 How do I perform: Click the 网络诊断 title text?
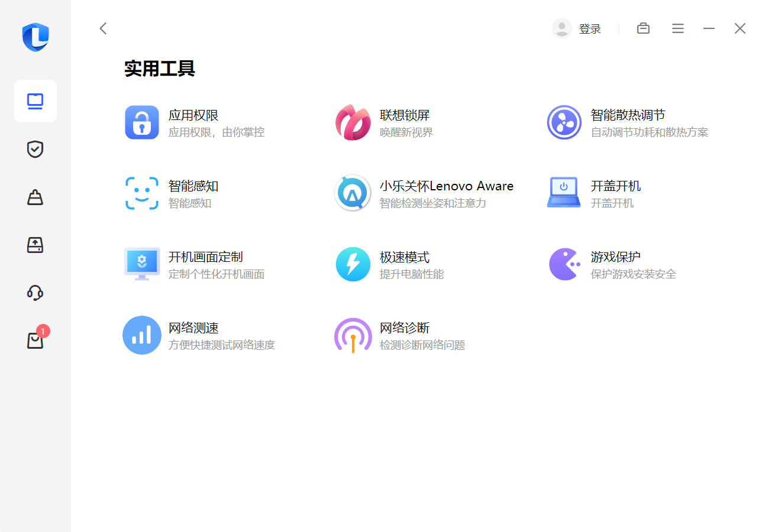405,328
